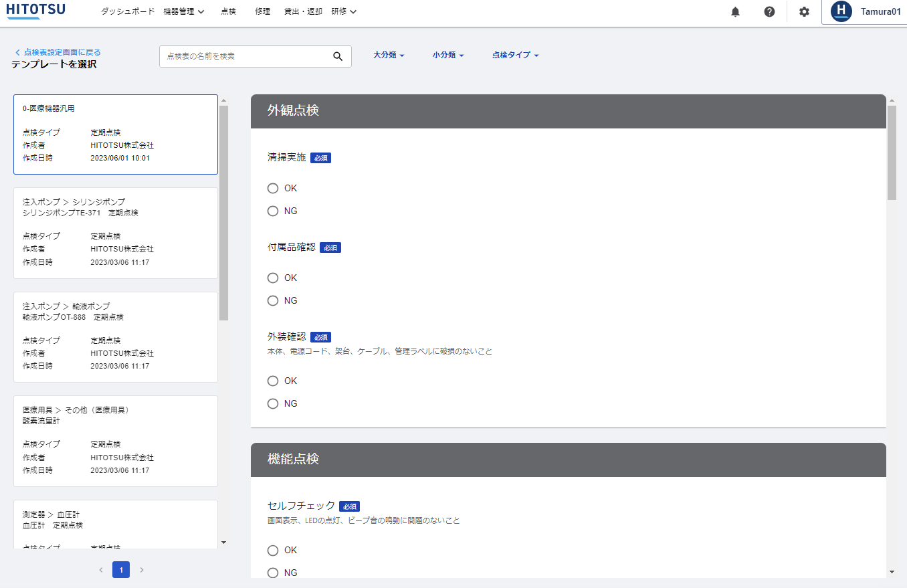Go to next page arrow in pagination

point(142,570)
